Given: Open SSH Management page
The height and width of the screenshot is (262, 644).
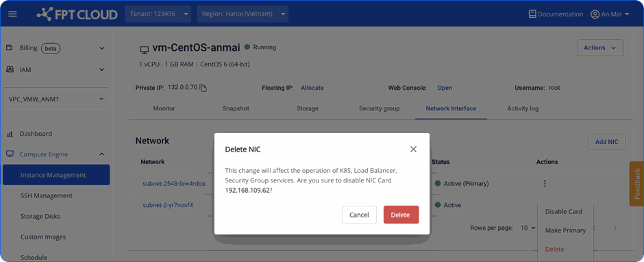Looking at the screenshot, I should (47, 195).
